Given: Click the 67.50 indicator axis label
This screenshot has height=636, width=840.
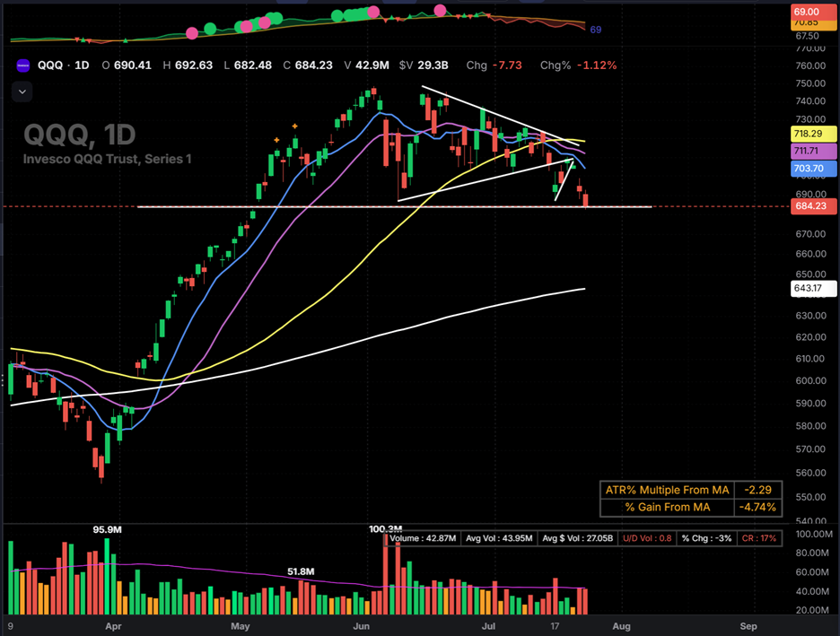Looking at the screenshot, I should [x=808, y=36].
